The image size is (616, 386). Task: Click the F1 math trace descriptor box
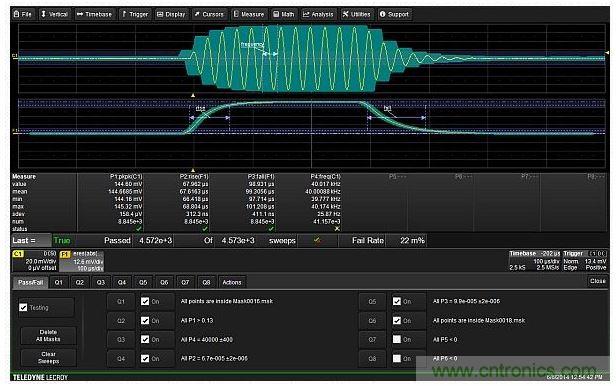81,261
